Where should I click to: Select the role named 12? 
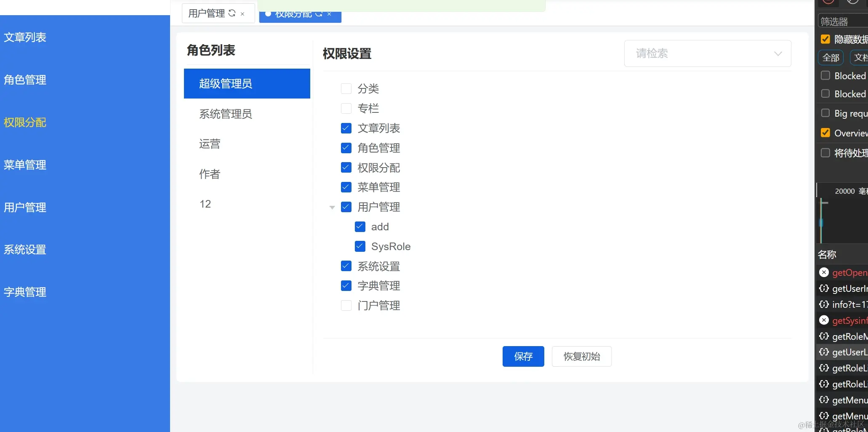point(247,204)
